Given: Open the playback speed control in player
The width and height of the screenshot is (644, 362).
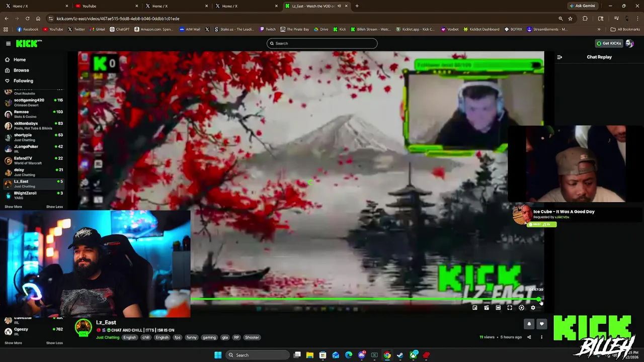Looking at the screenshot, I should click(521, 308).
